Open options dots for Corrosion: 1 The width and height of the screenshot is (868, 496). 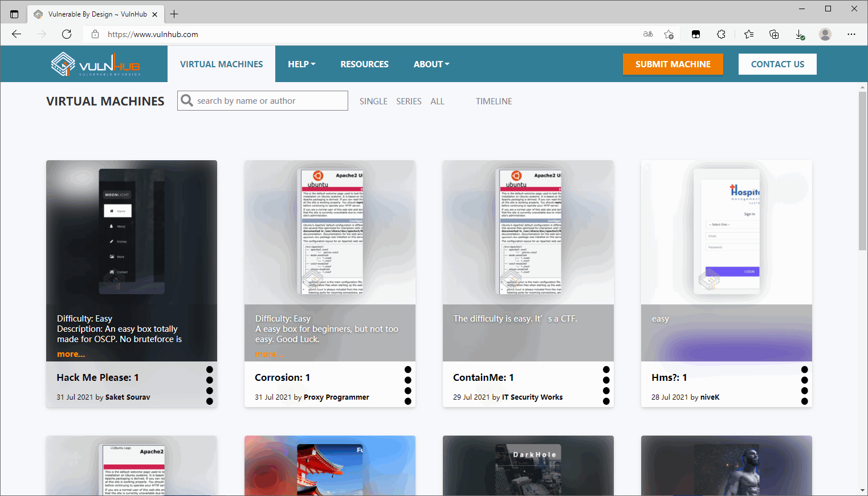click(408, 385)
